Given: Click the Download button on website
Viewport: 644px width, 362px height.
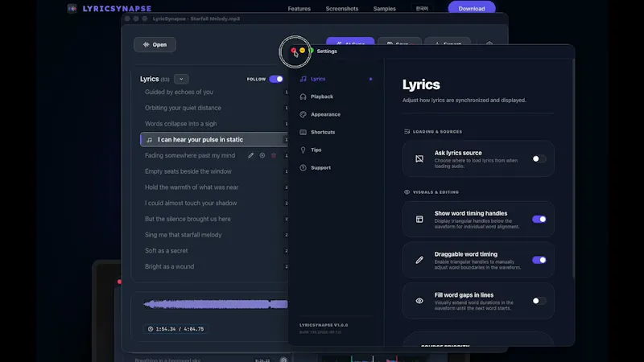Looking at the screenshot, I should (x=472, y=8).
